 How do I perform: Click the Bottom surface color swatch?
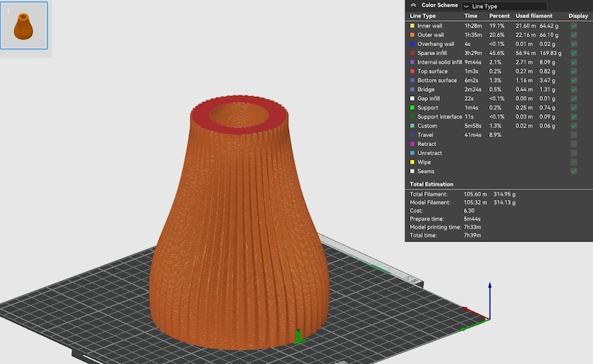click(412, 80)
